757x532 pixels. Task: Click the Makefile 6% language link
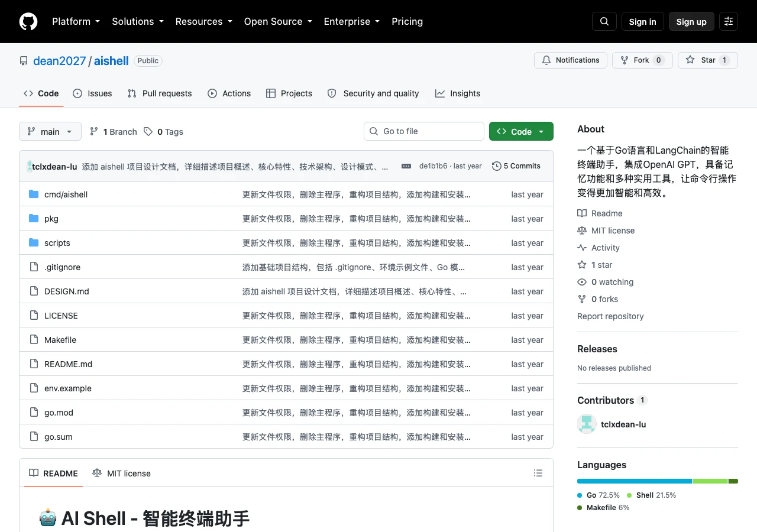coord(603,508)
